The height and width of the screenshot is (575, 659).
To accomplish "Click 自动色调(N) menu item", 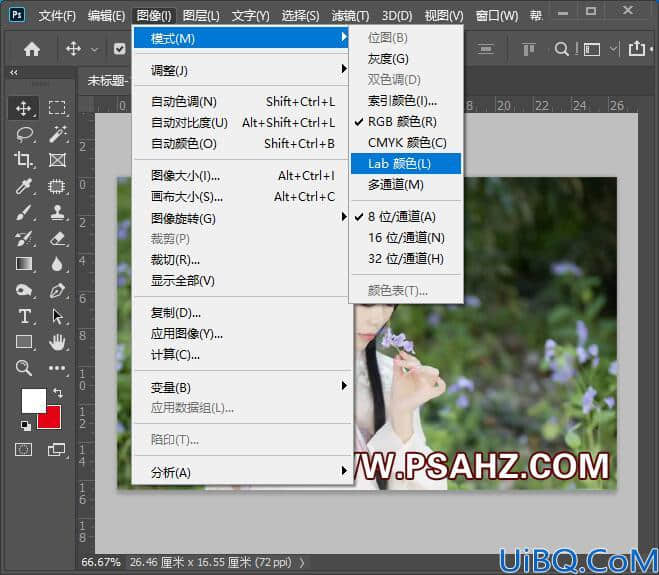I will [241, 102].
